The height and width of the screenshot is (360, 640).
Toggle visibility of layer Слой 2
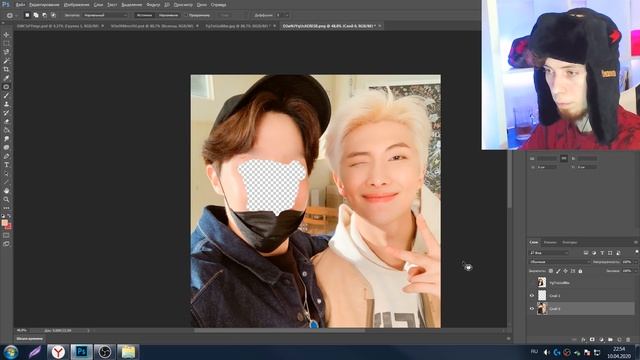coord(532,296)
